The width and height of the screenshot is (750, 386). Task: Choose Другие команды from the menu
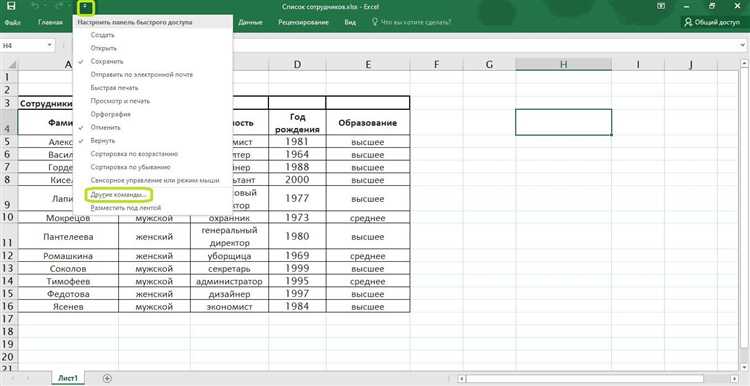(118, 195)
